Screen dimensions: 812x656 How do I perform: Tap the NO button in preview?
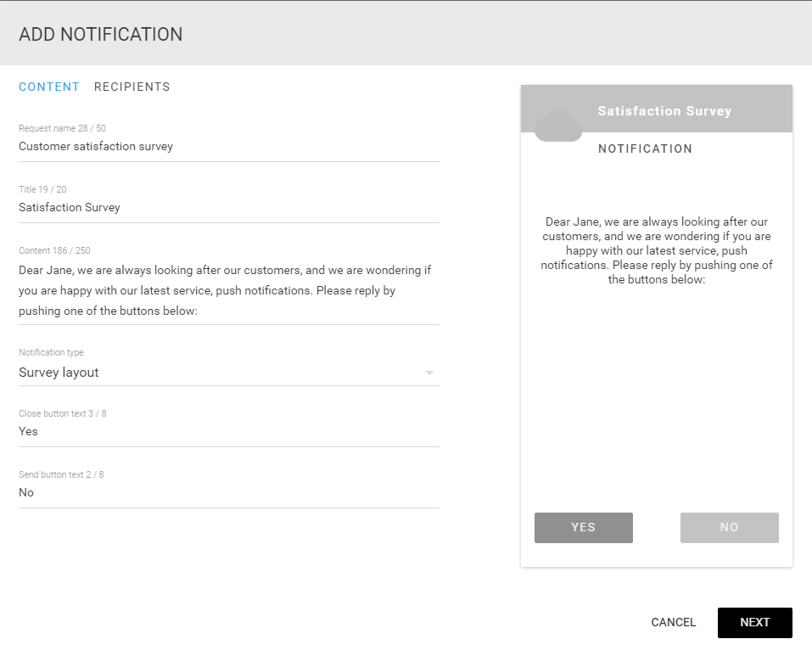729,528
